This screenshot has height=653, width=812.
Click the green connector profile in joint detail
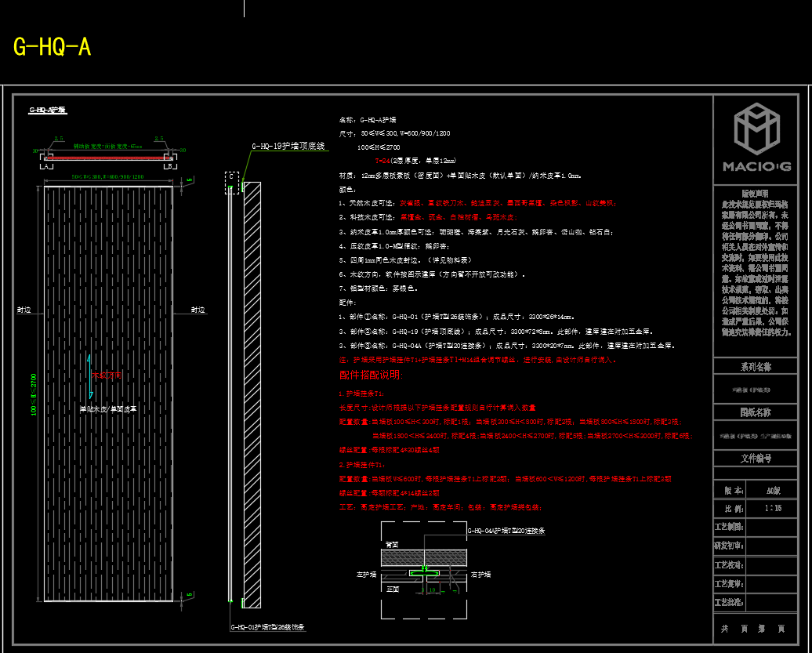(424, 572)
